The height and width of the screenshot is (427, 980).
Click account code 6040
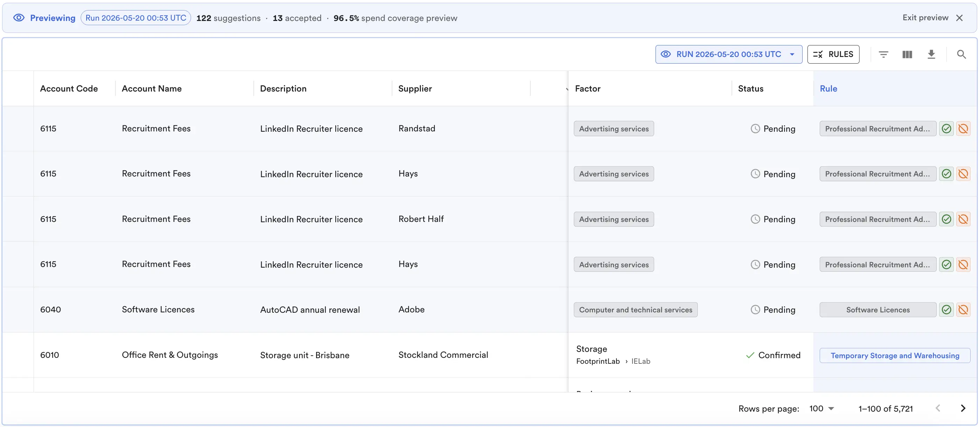click(50, 309)
